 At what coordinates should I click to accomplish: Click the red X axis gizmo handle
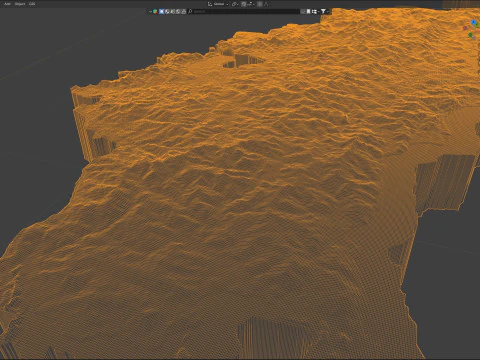tap(465, 28)
